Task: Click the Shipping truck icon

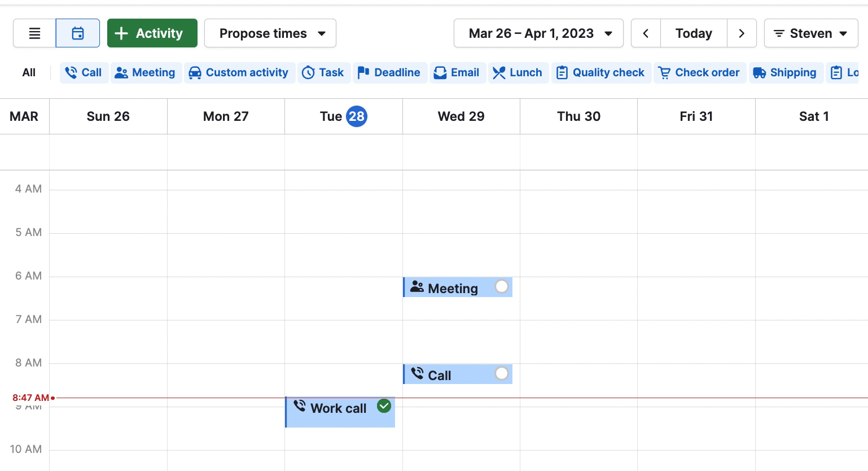Action: pyautogui.click(x=759, y=72)
